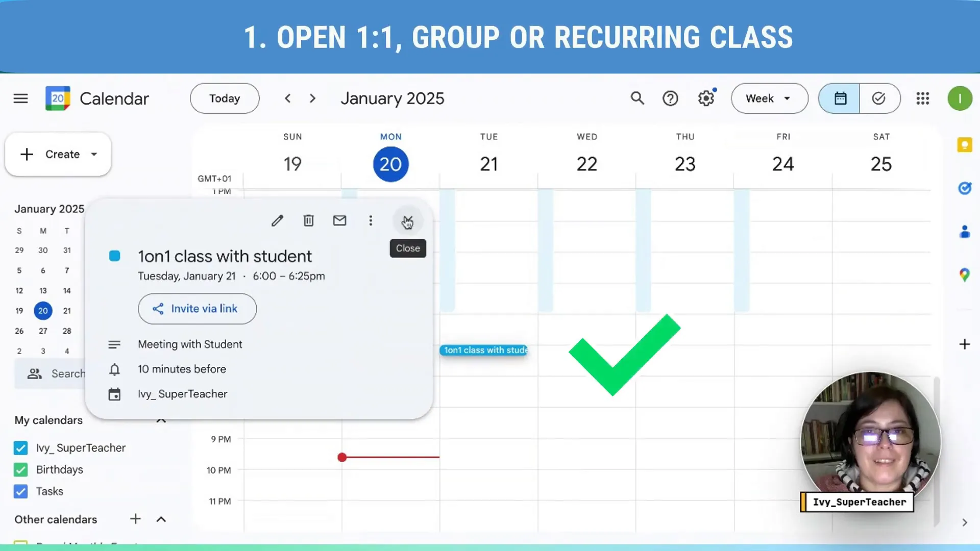Close the event popup

pos(407,221)
